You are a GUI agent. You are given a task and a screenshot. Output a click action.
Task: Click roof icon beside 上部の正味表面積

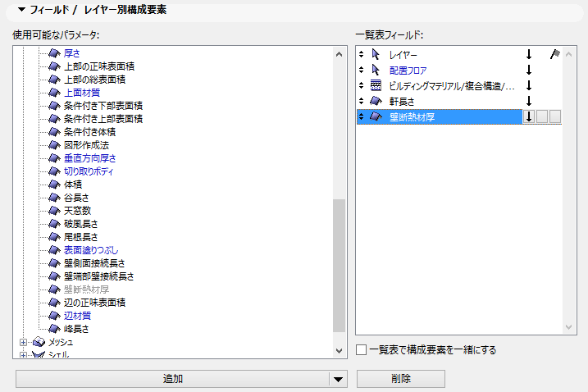coord(54,66)
